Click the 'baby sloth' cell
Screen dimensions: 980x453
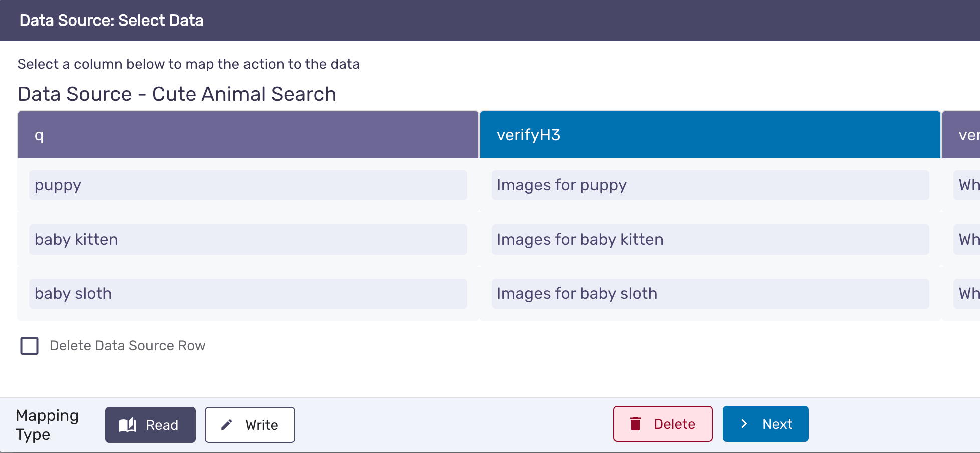pyautogui.click(x=248, y=294)
